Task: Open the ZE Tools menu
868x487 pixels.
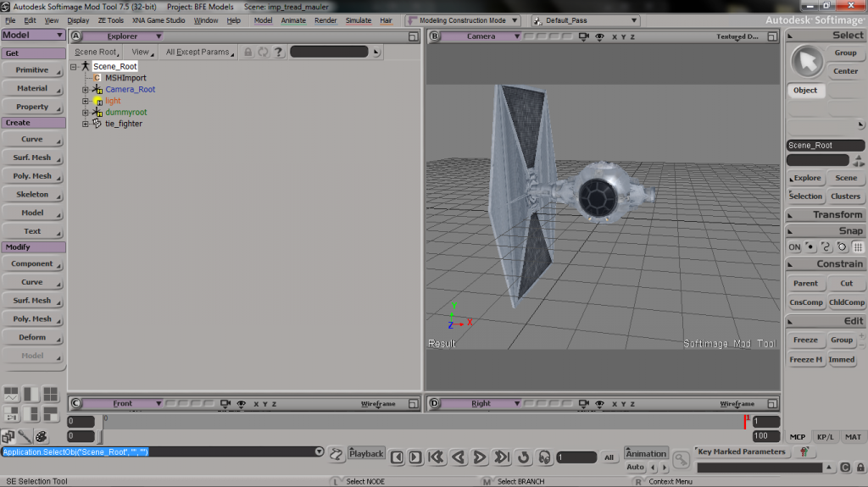Action: pos(111,20)
